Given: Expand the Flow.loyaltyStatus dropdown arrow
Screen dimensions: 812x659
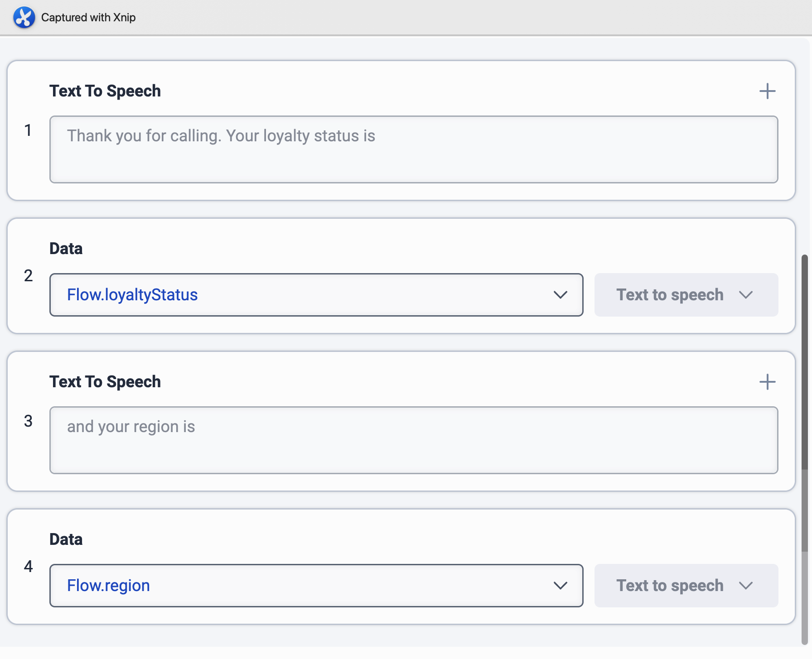Looking at the screenshot, I should point(561,295).
